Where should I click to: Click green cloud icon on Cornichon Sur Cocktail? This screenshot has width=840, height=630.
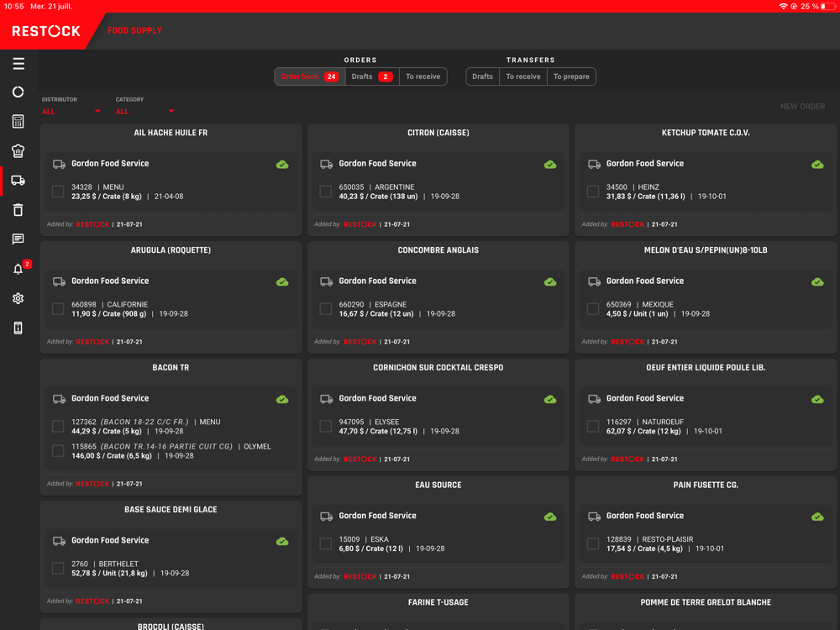(550, 399)
